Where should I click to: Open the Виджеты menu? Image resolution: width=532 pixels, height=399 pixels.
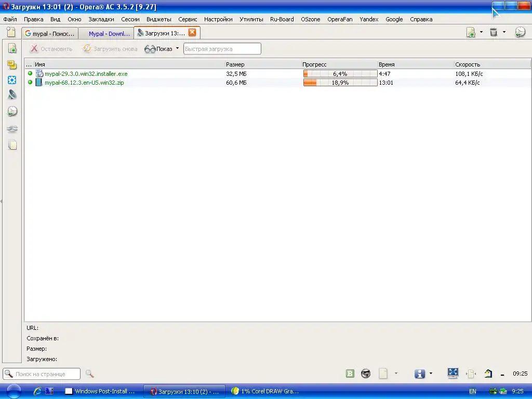coord(159,19)
